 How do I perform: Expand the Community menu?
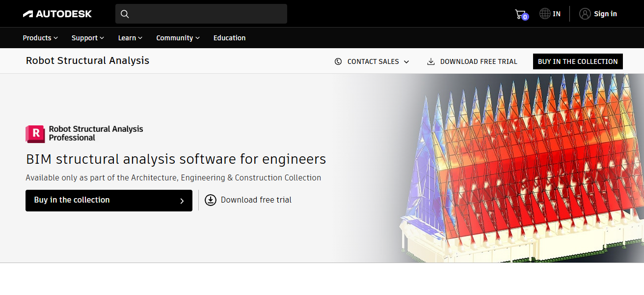pos(178,38)
